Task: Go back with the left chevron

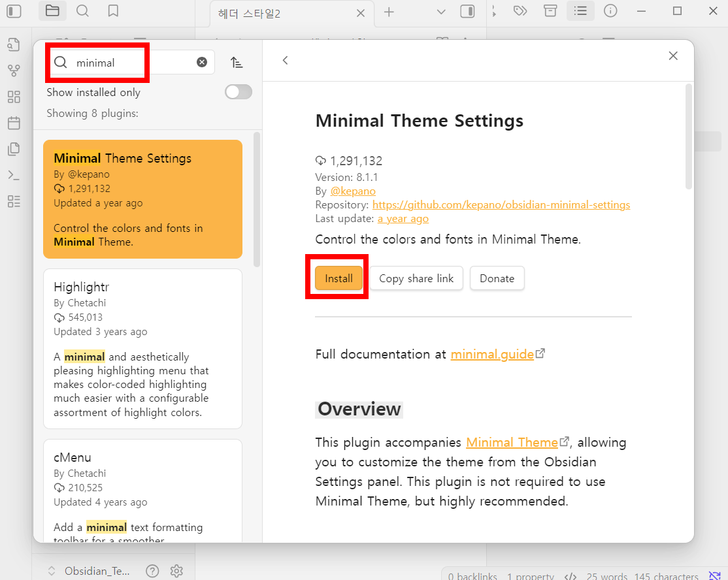Action: pos(285,60)
